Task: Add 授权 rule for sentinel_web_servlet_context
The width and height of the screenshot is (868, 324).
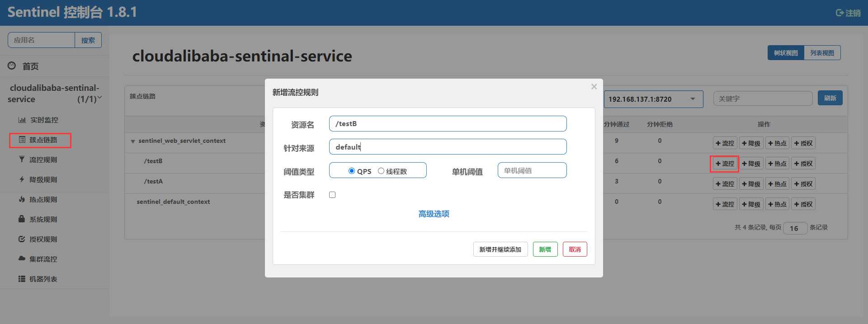Action: tap(803, 143)
